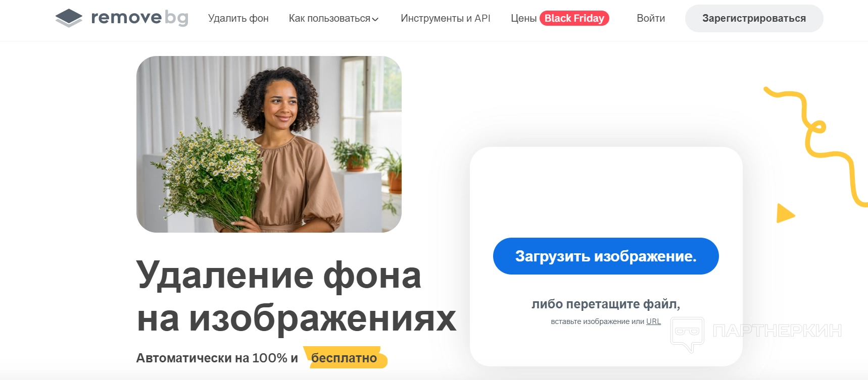The image size is (868, 380).
Task: Click the yellow triangle arrow decoration
Action: tap(785, 213)
